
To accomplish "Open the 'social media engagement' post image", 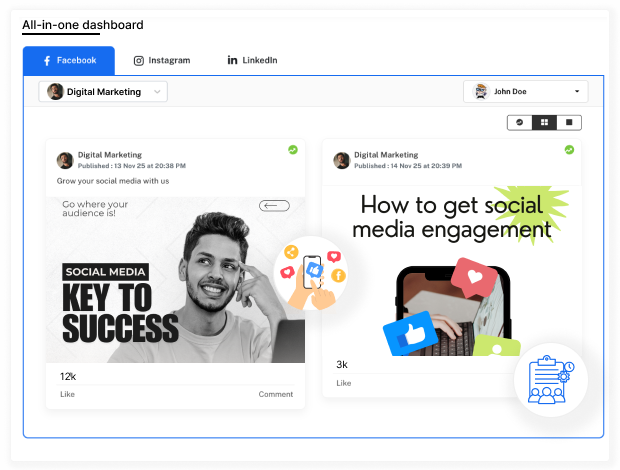I will [x=452, y=271].
